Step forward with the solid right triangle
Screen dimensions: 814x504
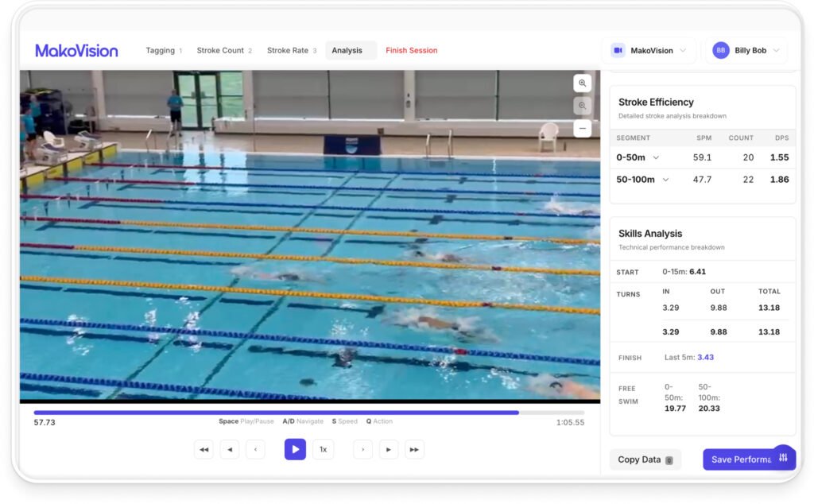click(x=388, y=449)
